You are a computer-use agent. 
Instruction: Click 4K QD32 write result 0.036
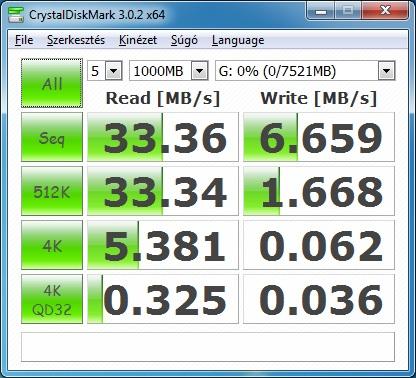pos(319,299)
